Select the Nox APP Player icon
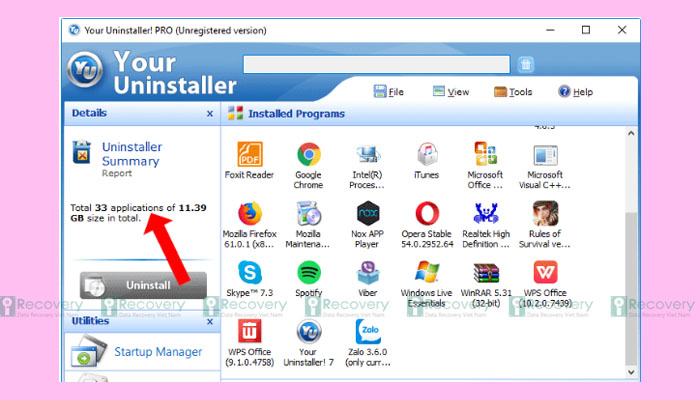Image resolution: width=700 pixels, height=400 pixels. pyautogui.click(x=368, y=213)
